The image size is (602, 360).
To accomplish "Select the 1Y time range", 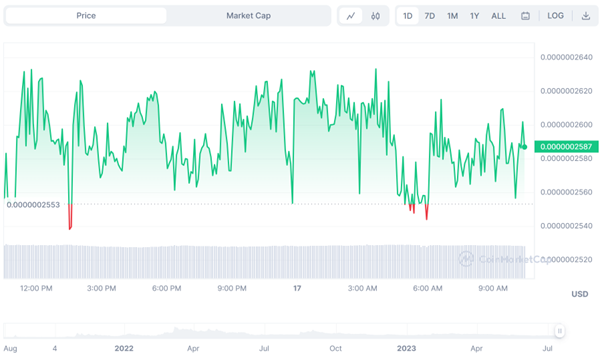I will (x=475, y=16).
